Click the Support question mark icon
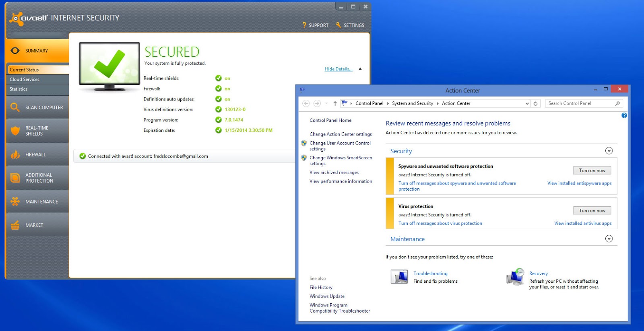 pyautogui.click(x=304, y=25)
